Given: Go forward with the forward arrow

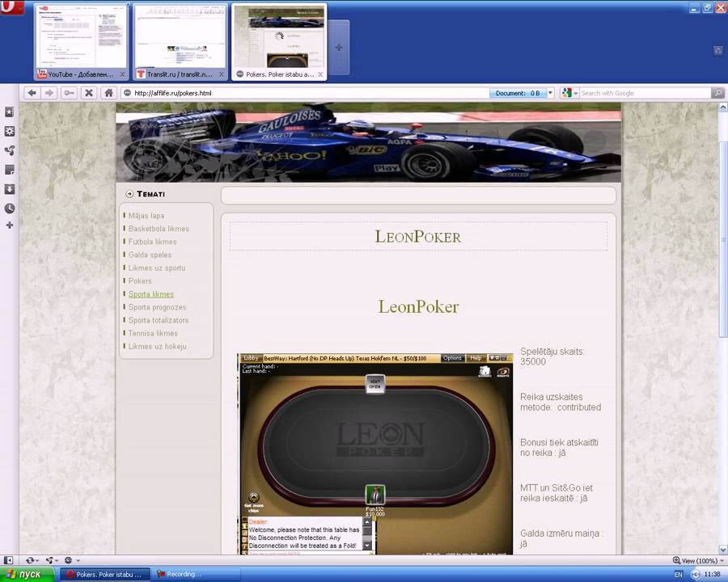Looking at the screenshot, I should coord(49,93).
